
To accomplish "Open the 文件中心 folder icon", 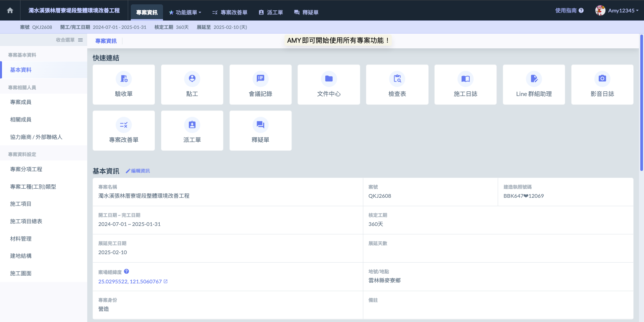I will click(x=329, y=79).
